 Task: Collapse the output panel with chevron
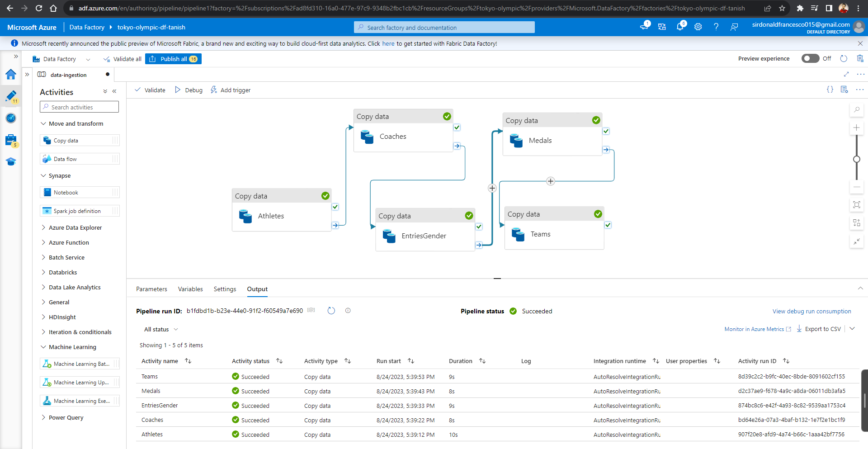point(860,288)
